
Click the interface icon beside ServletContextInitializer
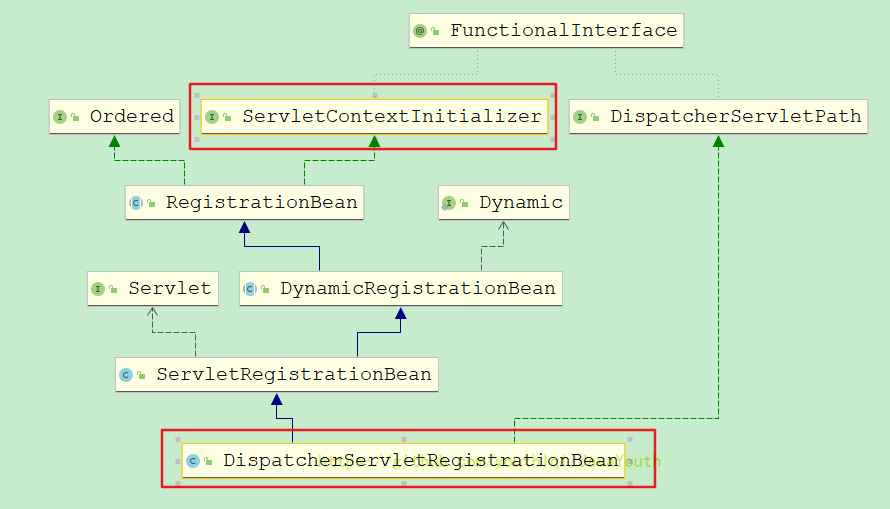point(213,117)
